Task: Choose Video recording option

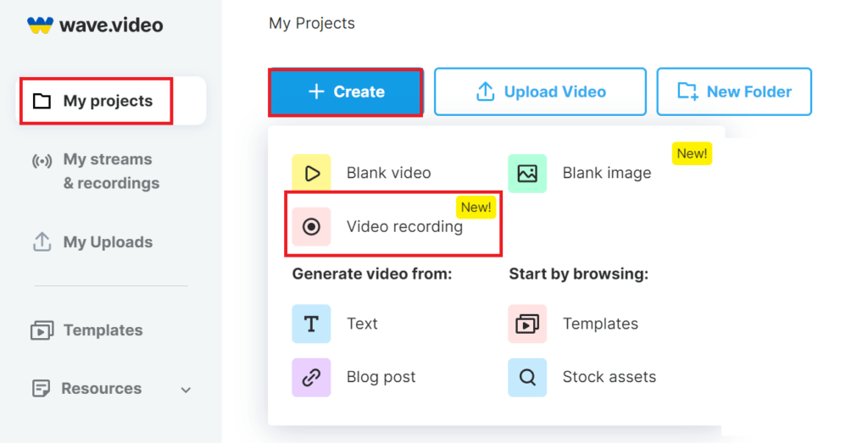Action: pos(404,227)
